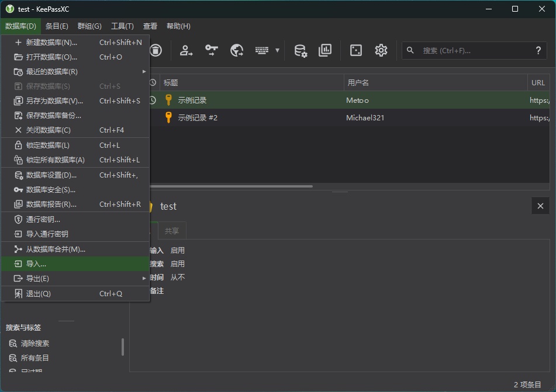Open application settings gear icon

click(381, 50)
